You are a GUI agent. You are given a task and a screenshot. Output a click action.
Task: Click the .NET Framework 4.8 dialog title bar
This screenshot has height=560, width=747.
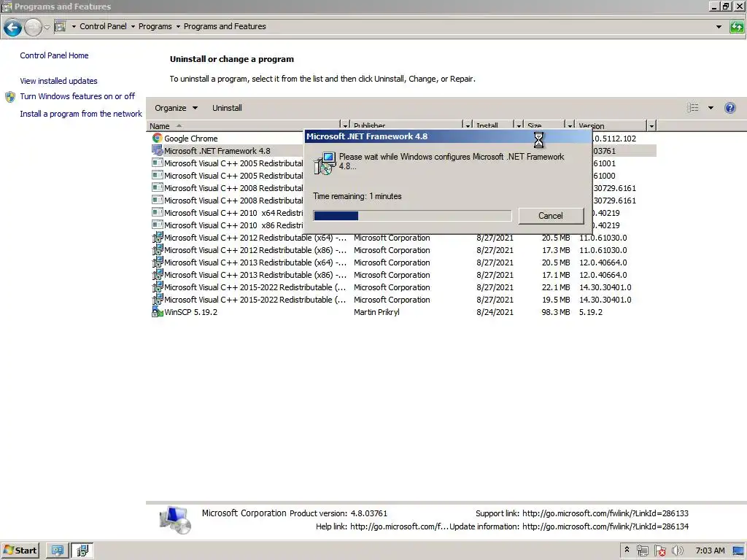(x=447, y=136)
